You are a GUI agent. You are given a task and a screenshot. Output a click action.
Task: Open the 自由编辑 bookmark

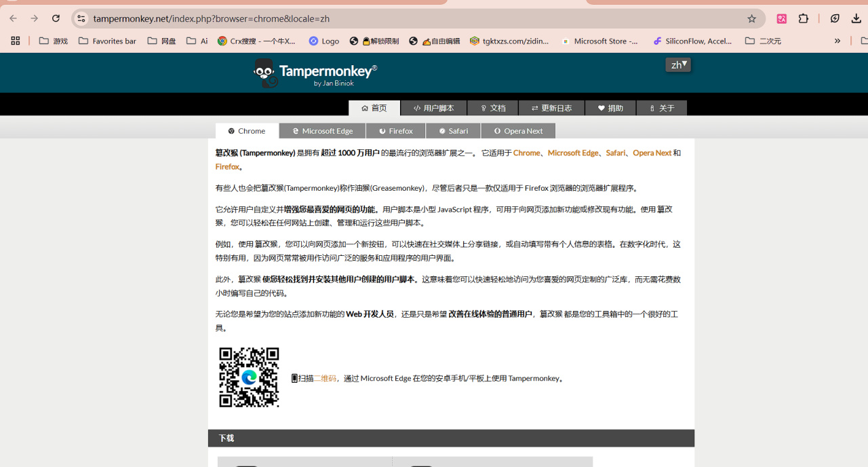[435, 41]
